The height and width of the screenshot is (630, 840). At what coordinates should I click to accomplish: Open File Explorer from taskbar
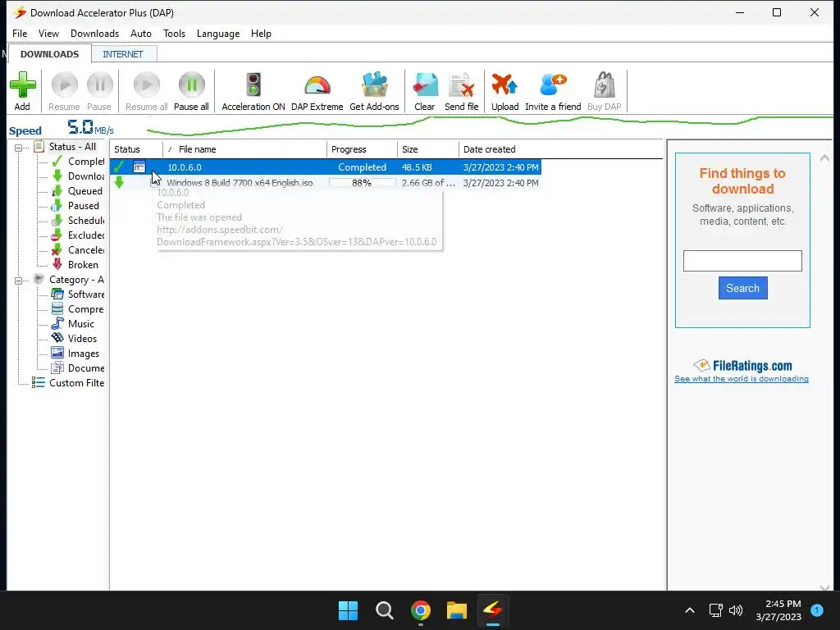[x=457, y=610]
